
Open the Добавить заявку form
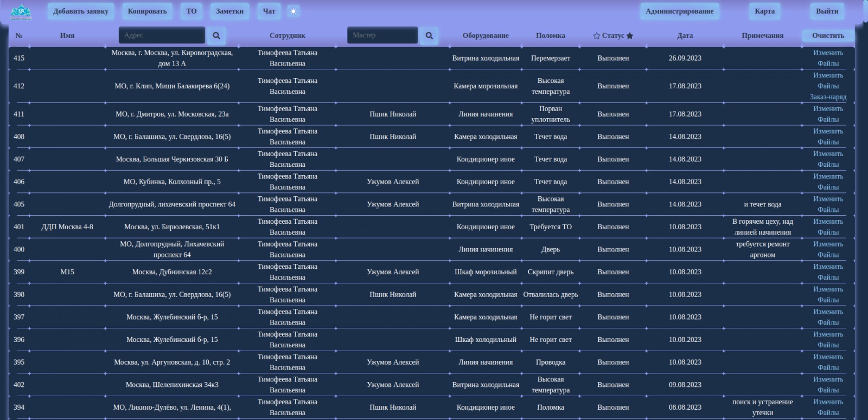click(x=81, y=11)
